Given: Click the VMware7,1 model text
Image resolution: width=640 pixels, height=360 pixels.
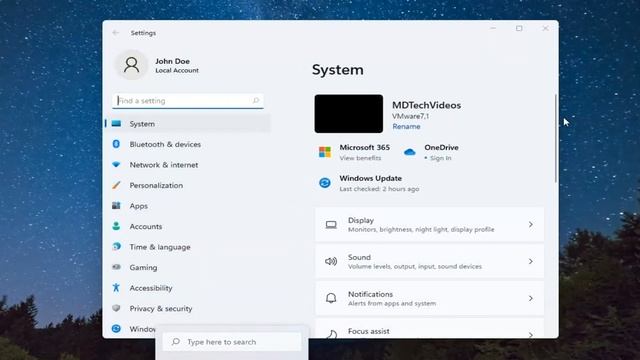Looking at the screenshot, I should coord(410,116).
